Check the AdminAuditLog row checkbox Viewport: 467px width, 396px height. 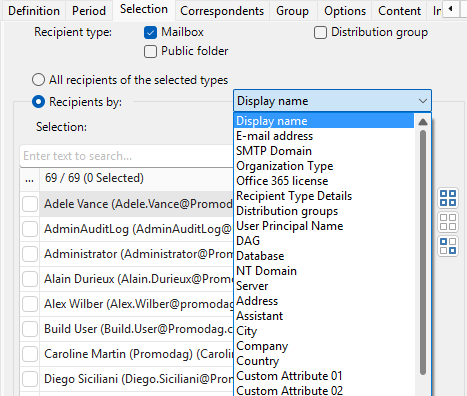(30, 229)
